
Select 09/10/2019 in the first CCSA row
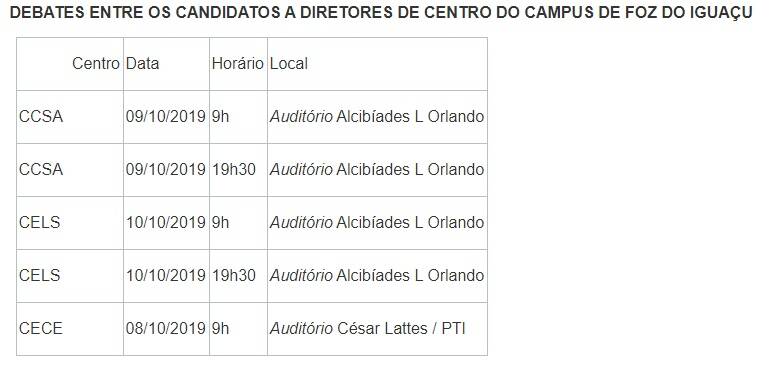(x=166, y=117)
